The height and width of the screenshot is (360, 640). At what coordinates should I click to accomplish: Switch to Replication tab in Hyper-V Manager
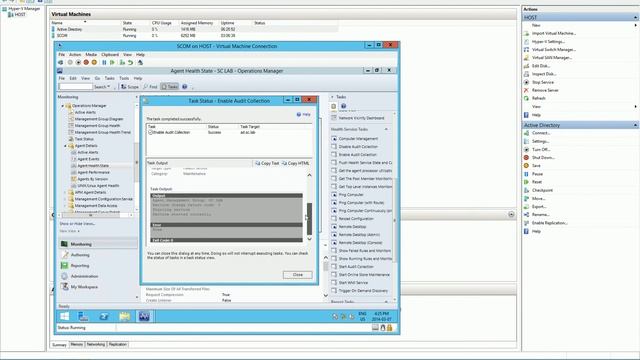[118, 344]
